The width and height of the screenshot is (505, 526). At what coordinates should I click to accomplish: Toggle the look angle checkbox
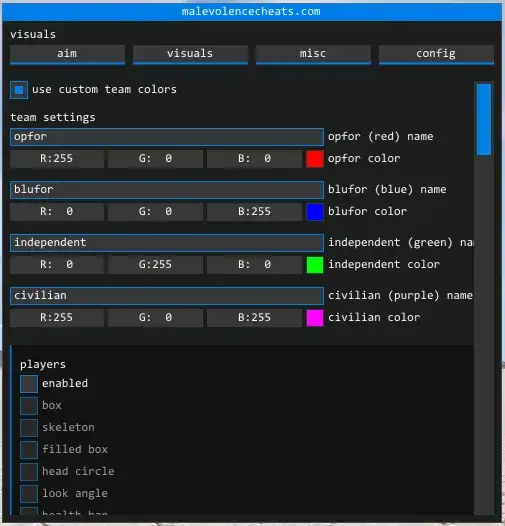coord(29,494)
